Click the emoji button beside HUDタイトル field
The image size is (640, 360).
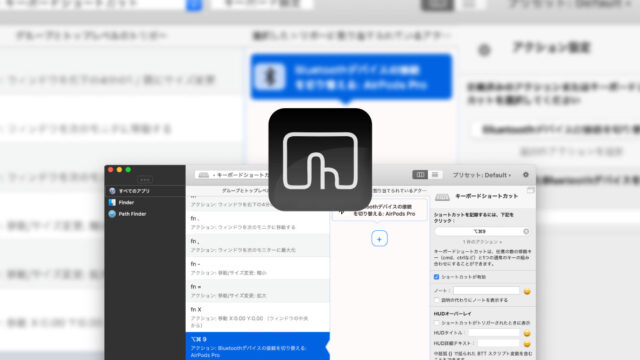click(527, 333)
